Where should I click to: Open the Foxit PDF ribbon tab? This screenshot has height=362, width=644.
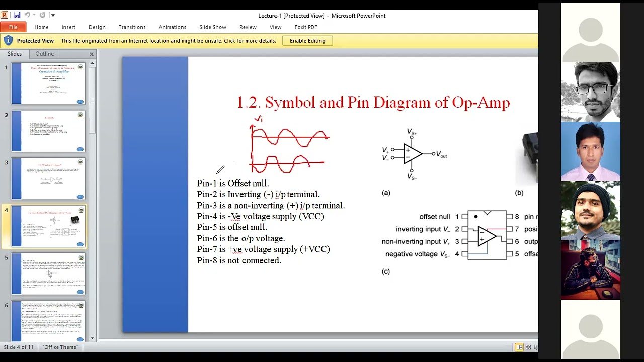[306, 27]
